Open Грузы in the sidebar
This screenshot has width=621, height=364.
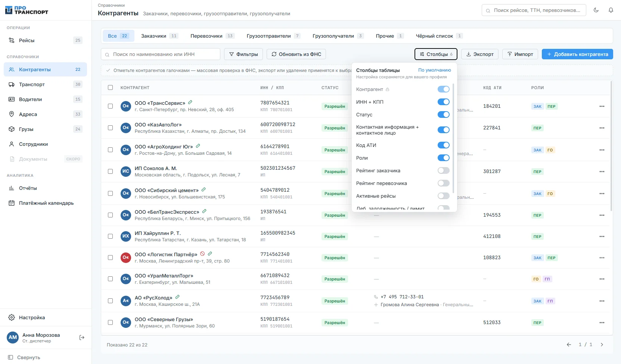tap(45, 129)
